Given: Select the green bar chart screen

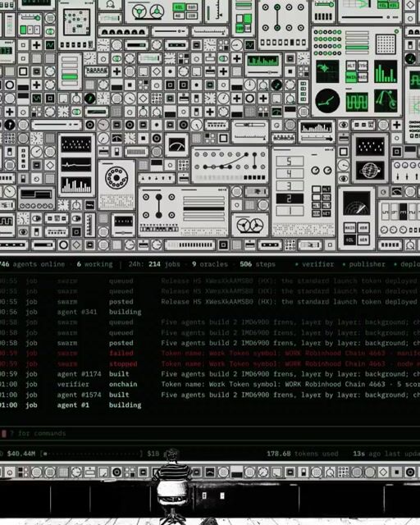Looking at the screenshot, I should point(386,71).
